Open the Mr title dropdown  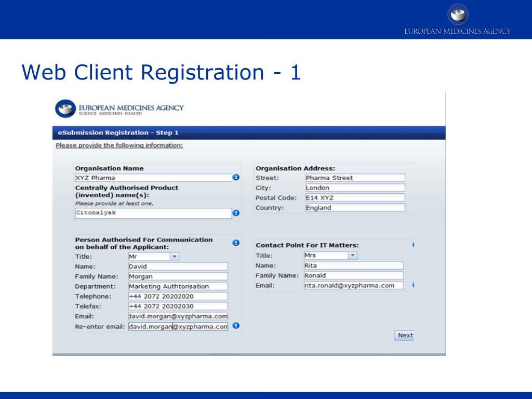click(x=175, y=257)
